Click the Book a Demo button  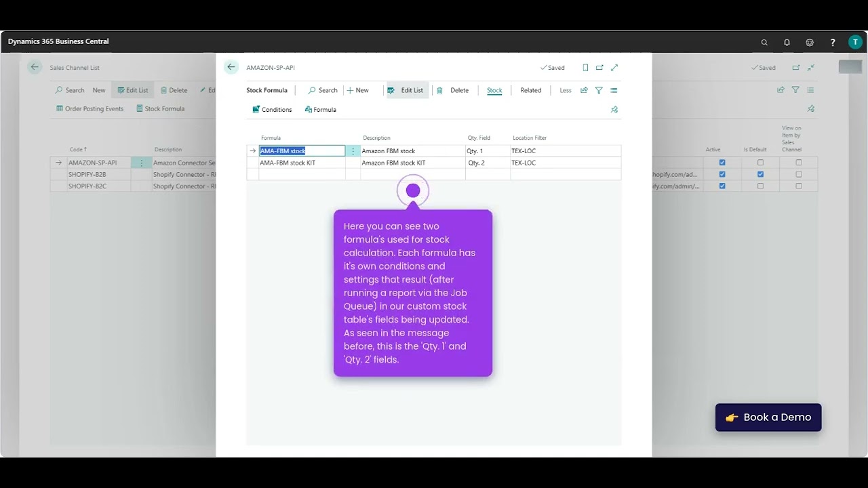pyautogui.click(x=768, y=418)
